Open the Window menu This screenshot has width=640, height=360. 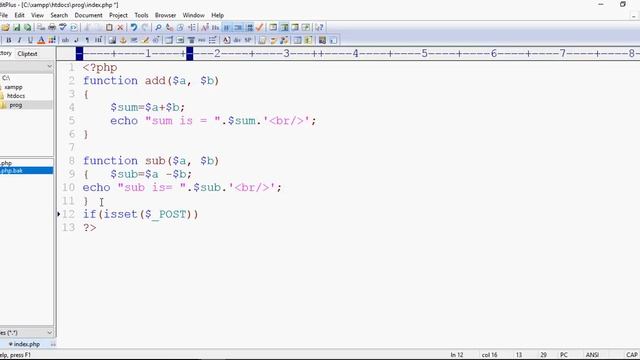point(193,15)
